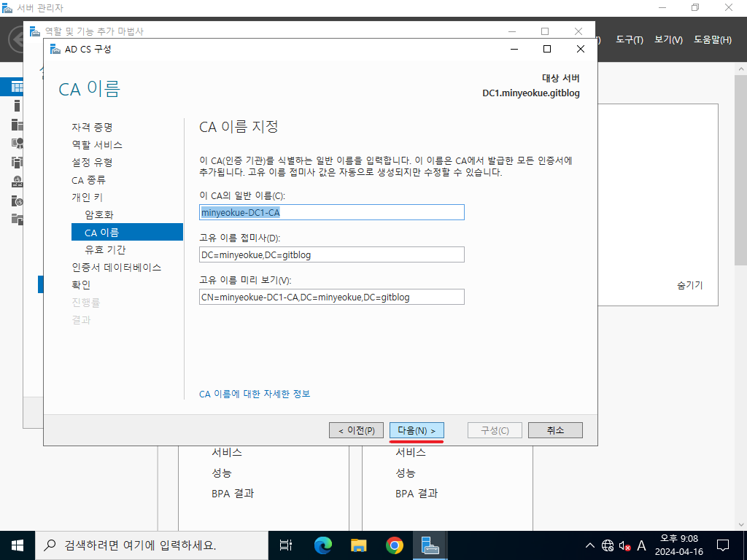Screen dimensions: 747x560
Task: Select 인증서 데이터베이스 step in sidebar
Action: 117,267
